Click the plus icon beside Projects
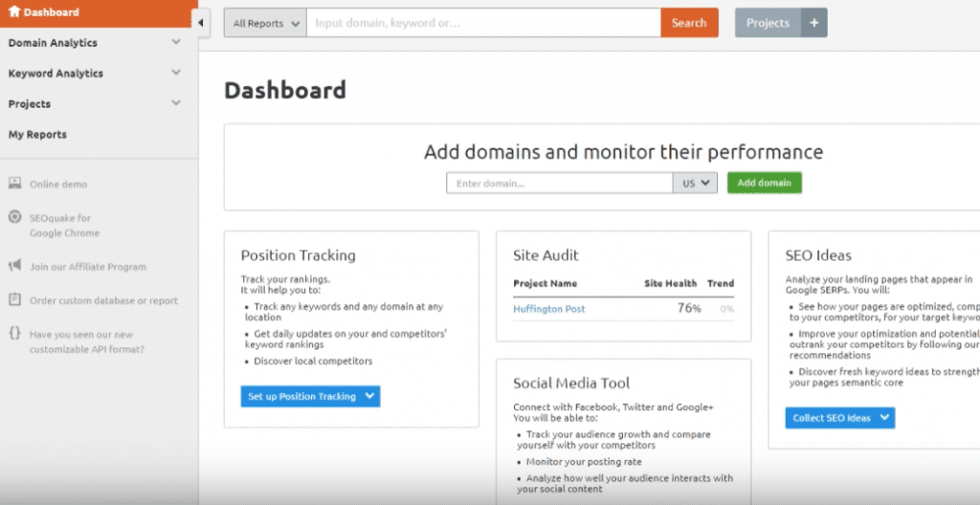Image resolution: width=980 pixels, height=505 pixels. tap(813, 23)
